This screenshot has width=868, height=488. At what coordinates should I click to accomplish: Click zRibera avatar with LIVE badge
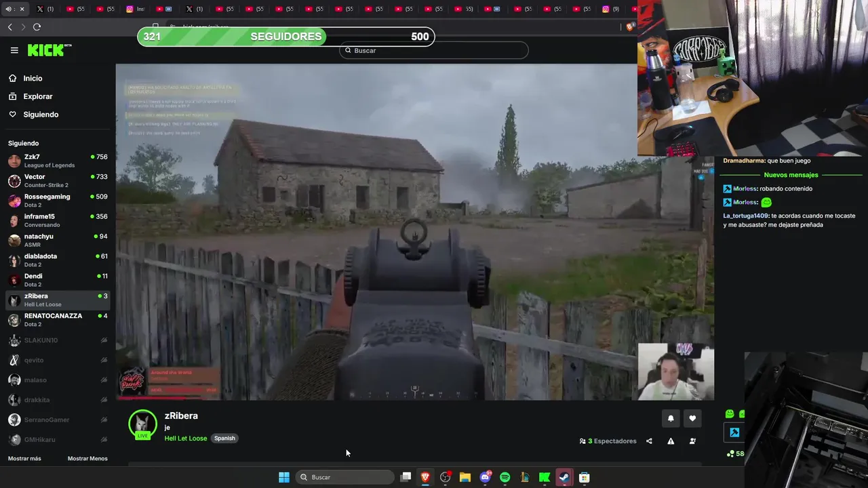pos(142,425)
